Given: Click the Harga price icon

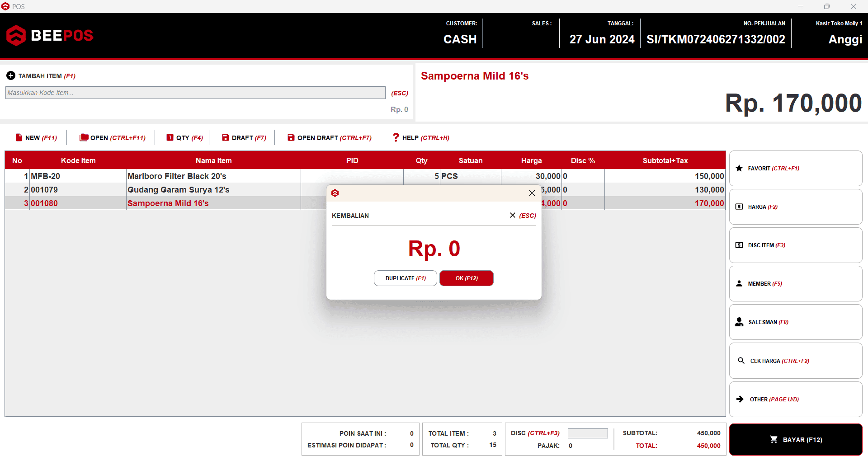Looking at the screenshot, I should point(739,207).
